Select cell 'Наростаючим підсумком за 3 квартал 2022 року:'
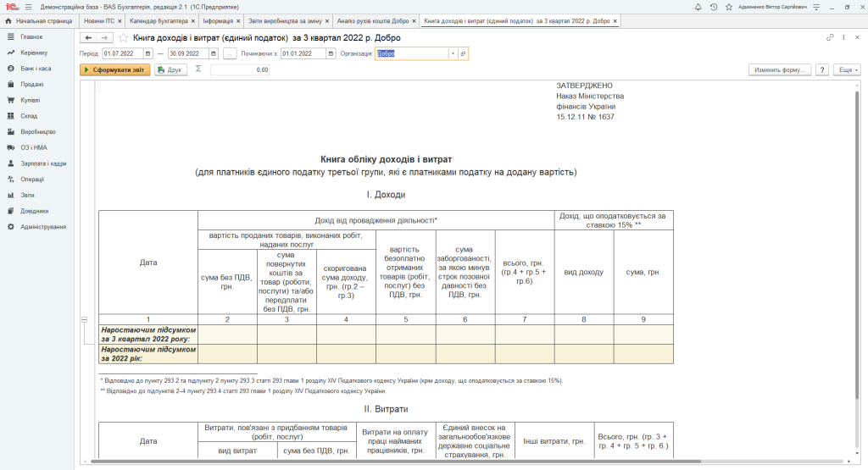868x470 pixels. pyautogui.click(x=148, y=335)
